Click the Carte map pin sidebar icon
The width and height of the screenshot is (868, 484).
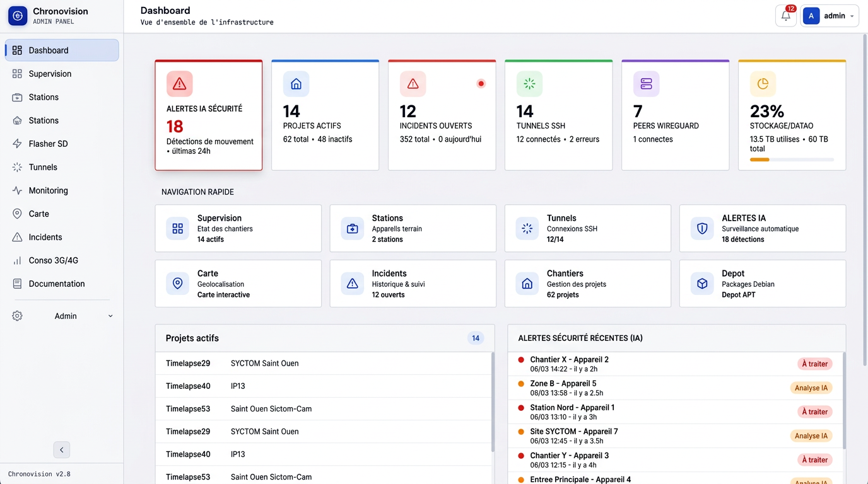click(x=17, y=214)
